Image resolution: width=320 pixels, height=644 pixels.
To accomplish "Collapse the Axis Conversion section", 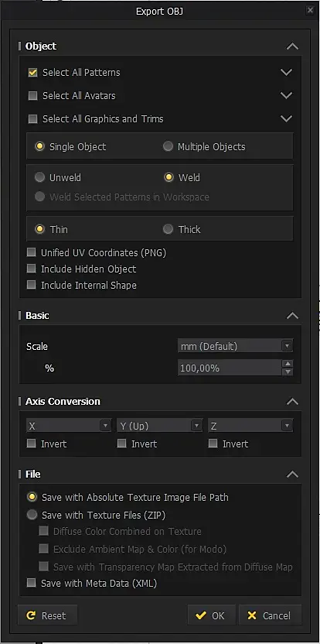I will coord(292,401).
